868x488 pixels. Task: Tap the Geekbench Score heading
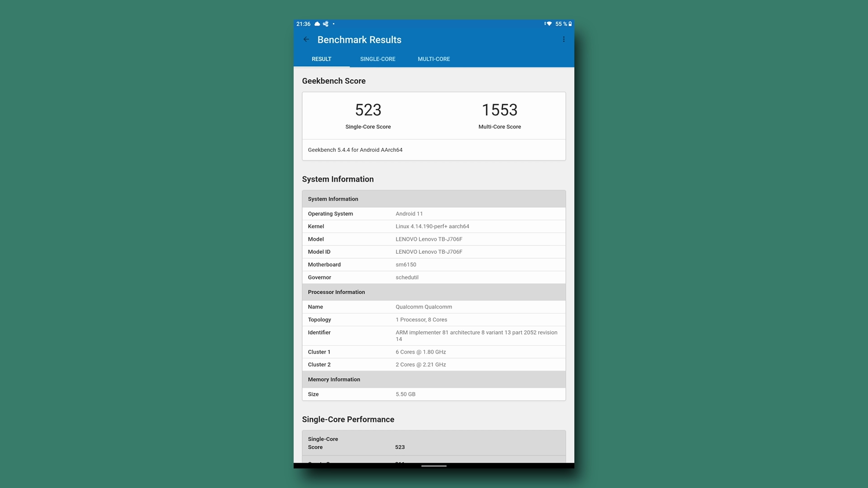tap(334, 81)
